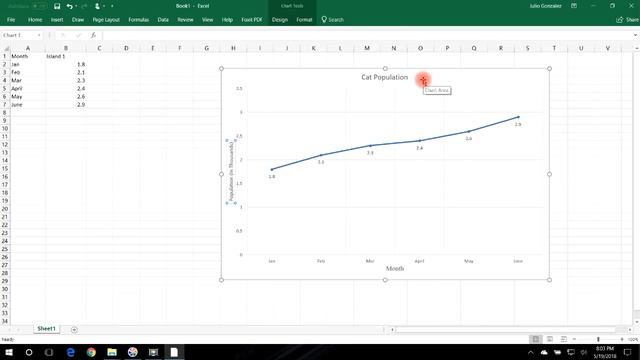Open the Draw ribbon tab

tap(78, 20)
